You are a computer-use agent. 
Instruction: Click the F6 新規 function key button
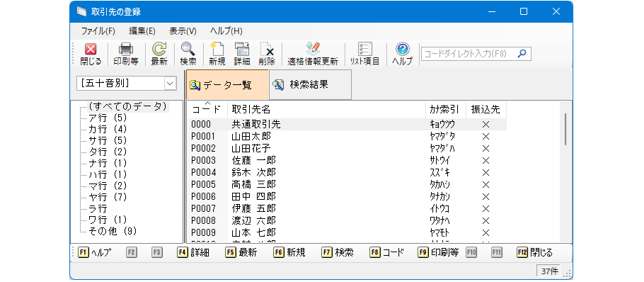pos(289,252)
